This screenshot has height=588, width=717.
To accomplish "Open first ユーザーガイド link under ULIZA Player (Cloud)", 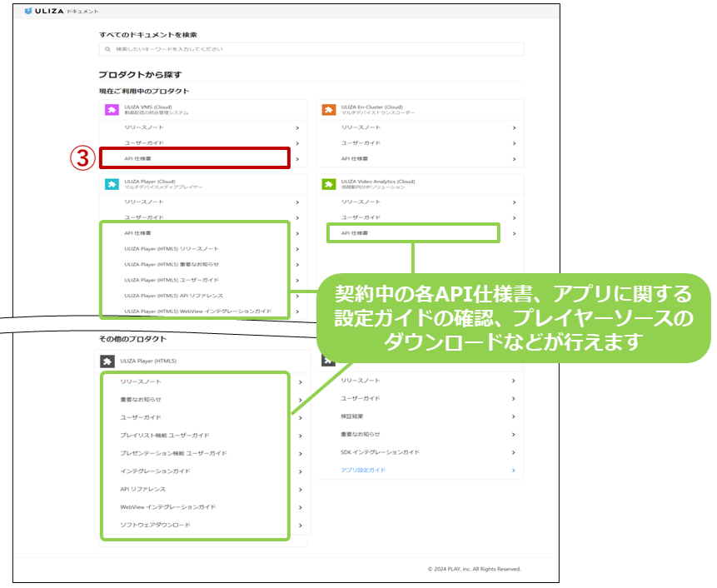I will 144,217.
